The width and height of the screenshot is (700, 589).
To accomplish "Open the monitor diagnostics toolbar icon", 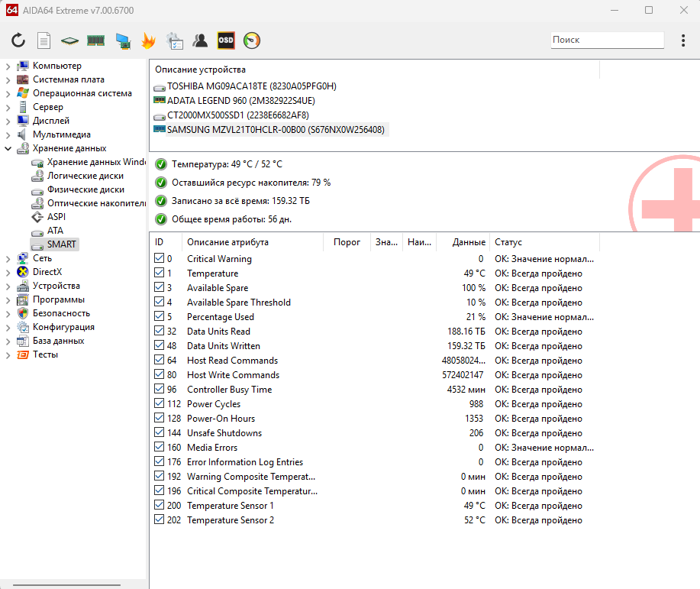I will tap(122, 41).
